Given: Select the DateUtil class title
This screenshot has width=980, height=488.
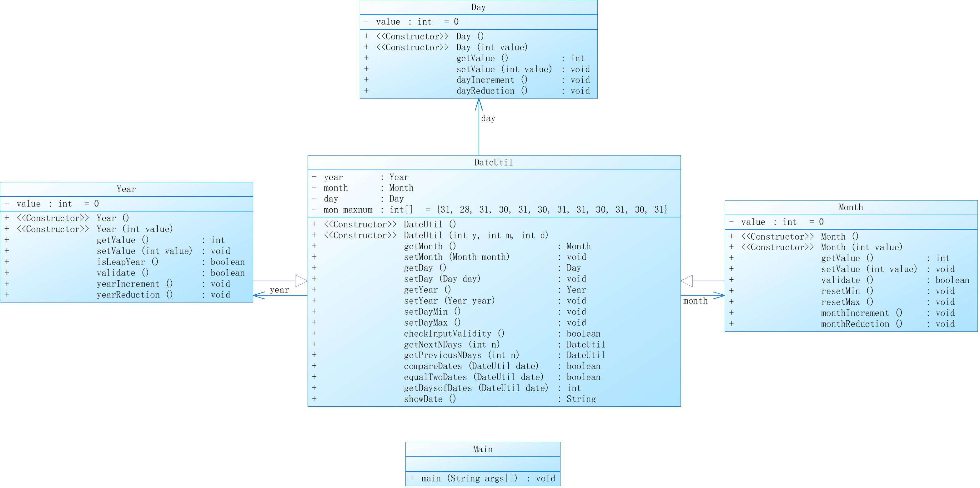Looking at the screenshot, I should (493, 163).
